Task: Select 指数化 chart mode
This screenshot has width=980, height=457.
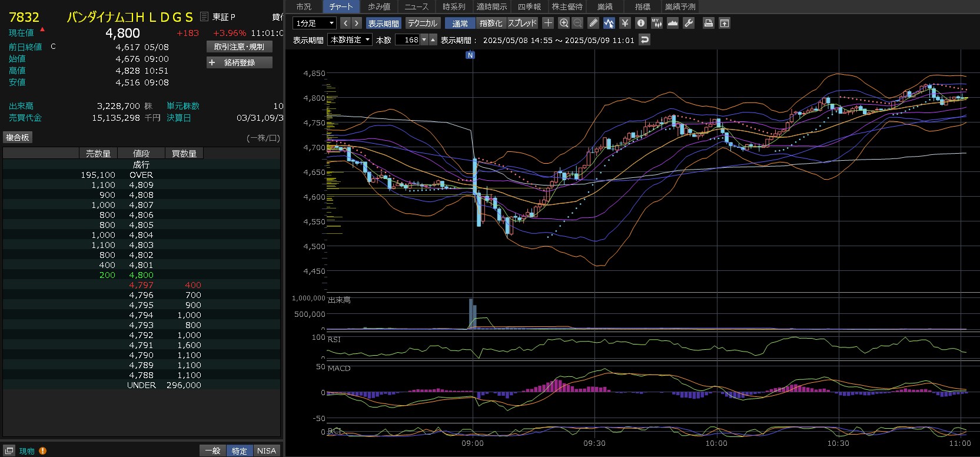Action: coord(491,23)
